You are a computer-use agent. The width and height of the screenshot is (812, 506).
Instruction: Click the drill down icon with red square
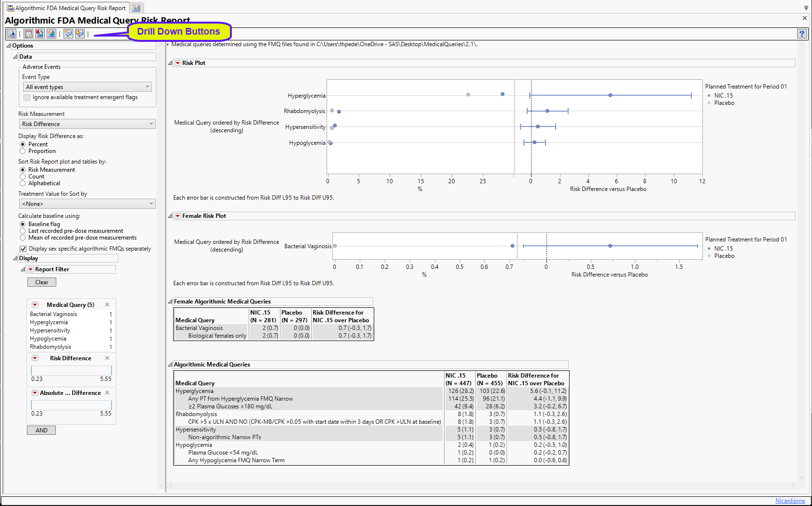pyautogui.click(x=39, y=34)
